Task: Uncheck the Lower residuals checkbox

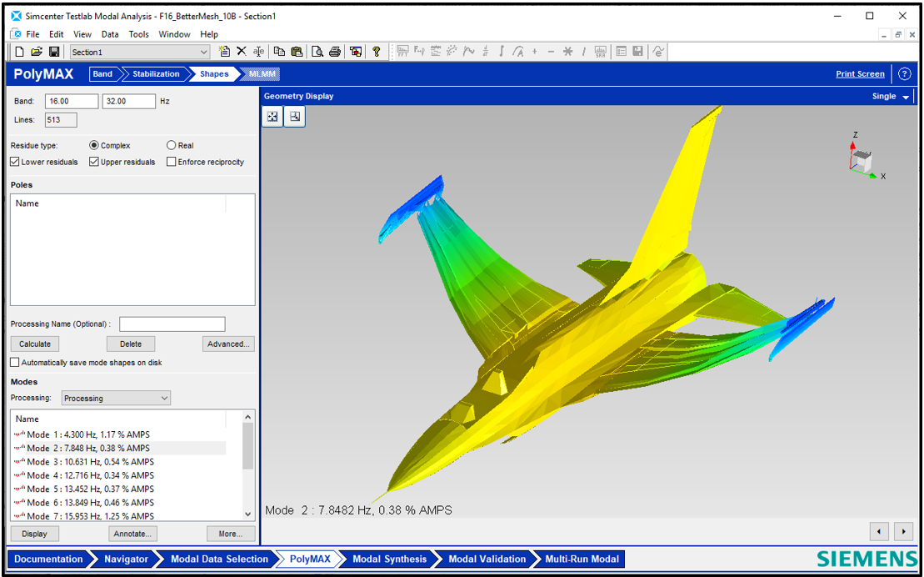Action: [x=15, y=162]
